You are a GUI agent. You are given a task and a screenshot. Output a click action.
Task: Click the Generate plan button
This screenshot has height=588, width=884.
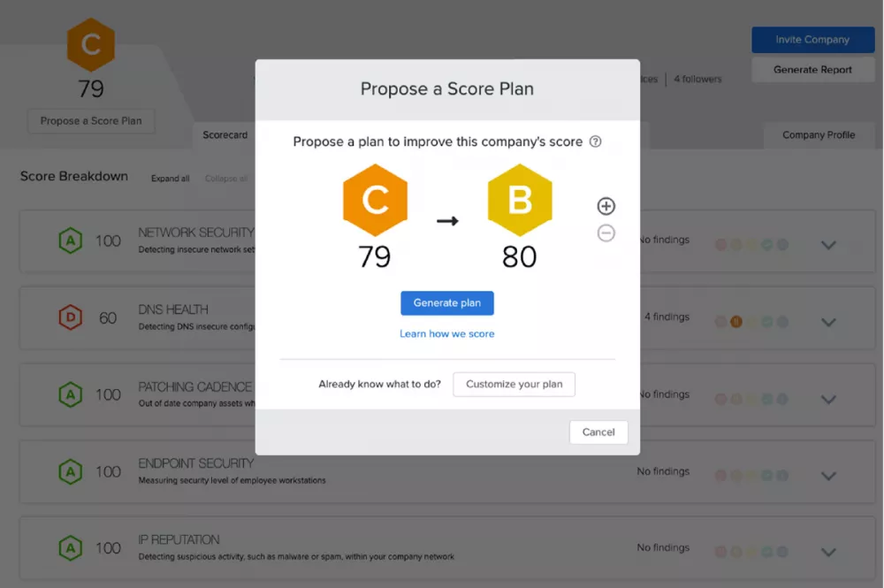pyautogui.click(x=447, y=303)
